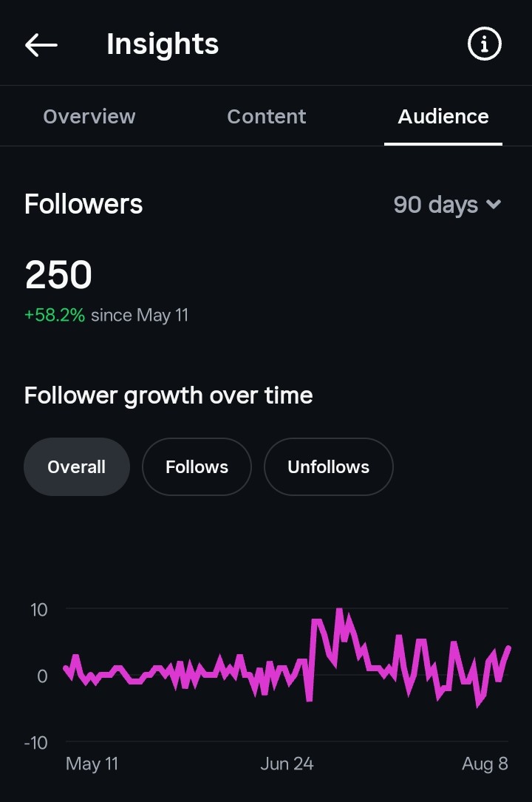This screenshot has width=532, height=802.
Task: Click the 250 followers count
Action: [x=58, y=275]
